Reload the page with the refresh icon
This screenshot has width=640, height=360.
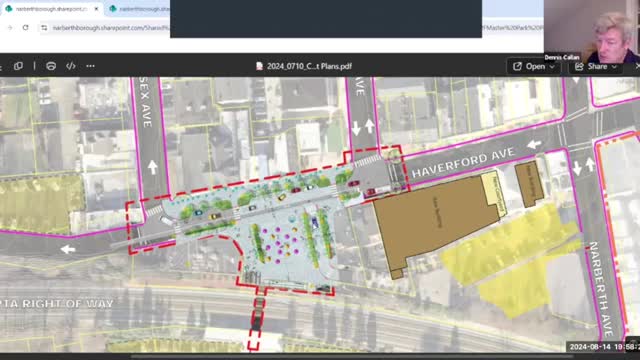25,27
